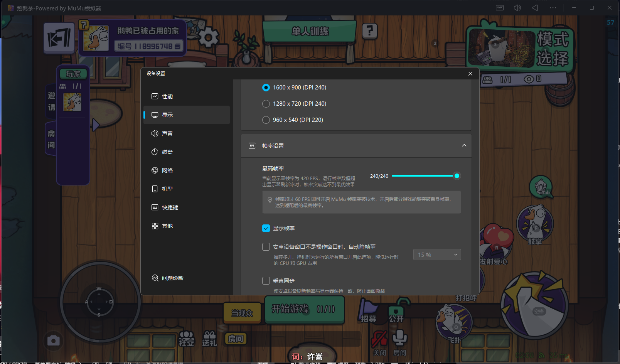Trigger the 发射爱心 heart emote
The height and width of the screenshot is (364, 620).
point(495,245)
